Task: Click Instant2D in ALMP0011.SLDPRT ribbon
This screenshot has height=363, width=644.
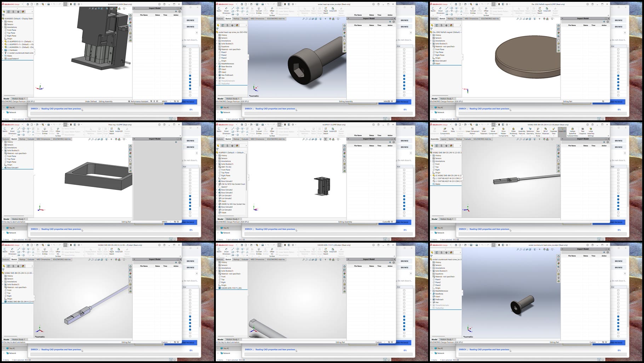Action: (333, 129)
